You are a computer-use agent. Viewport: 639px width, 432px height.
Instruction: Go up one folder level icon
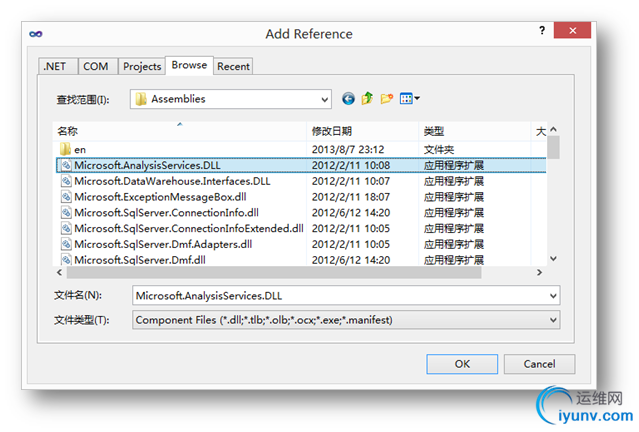(367, 98)
